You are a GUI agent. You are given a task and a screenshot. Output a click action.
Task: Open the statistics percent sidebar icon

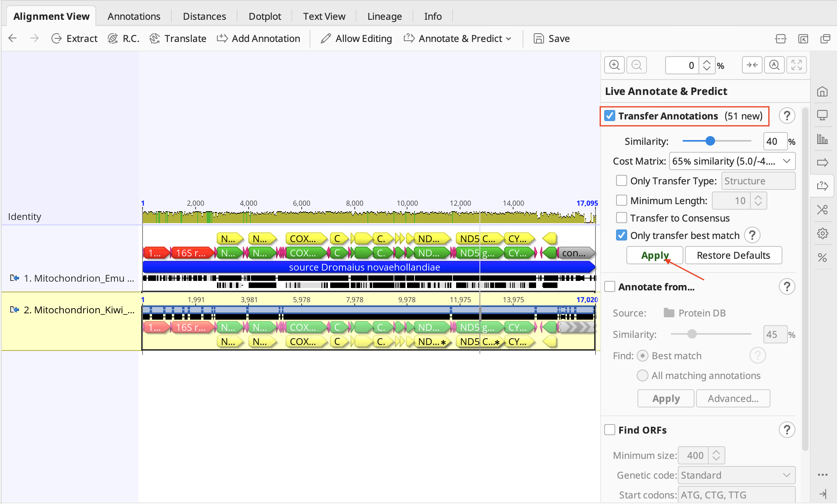[x=822, y=258]
